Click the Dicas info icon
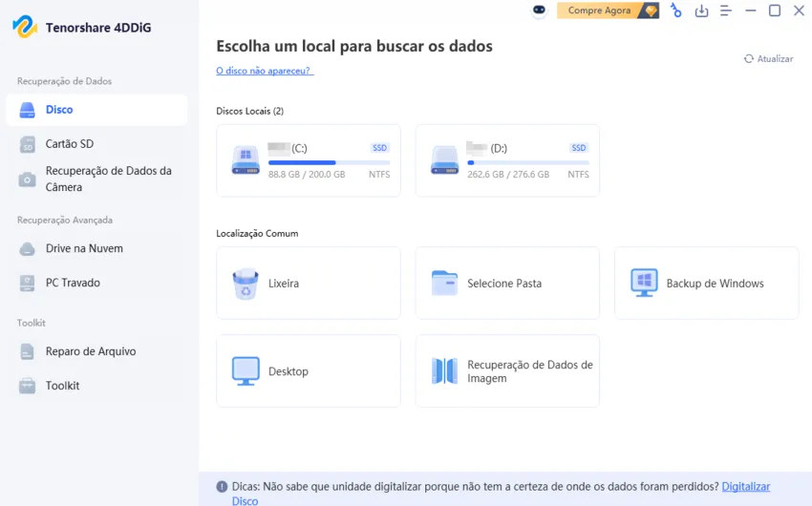The height and width of the screenshot is (506, 812). point(223,487)
